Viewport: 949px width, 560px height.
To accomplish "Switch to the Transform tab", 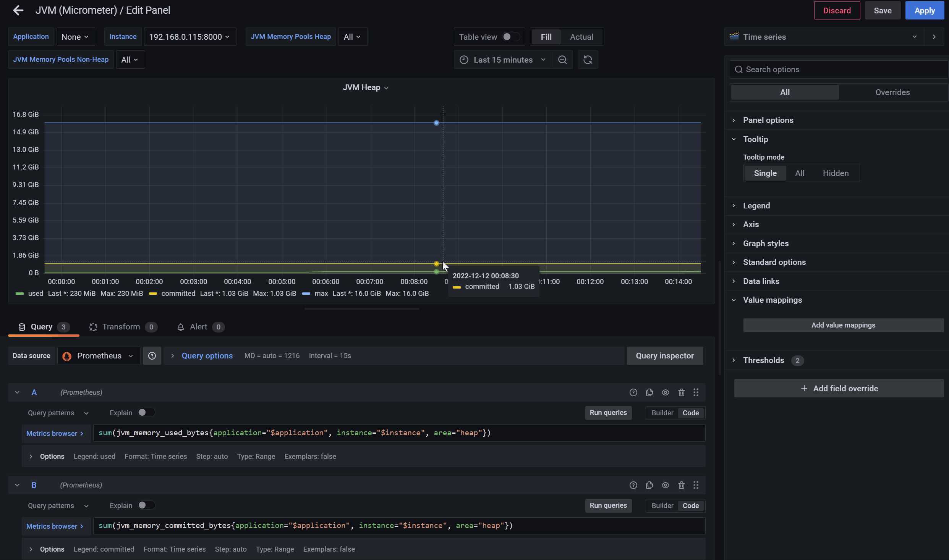I will tap(123, 327).
